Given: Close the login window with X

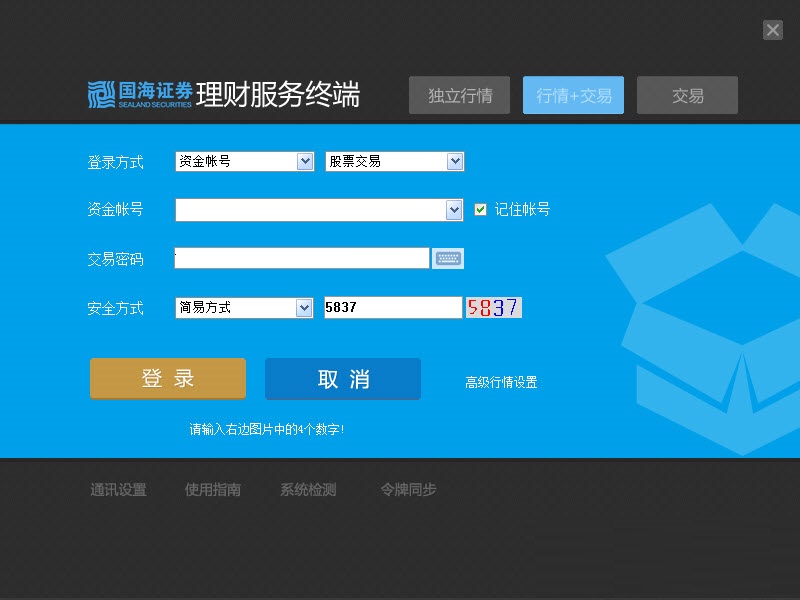Looking at the screenshot, I should pos(773,30).
